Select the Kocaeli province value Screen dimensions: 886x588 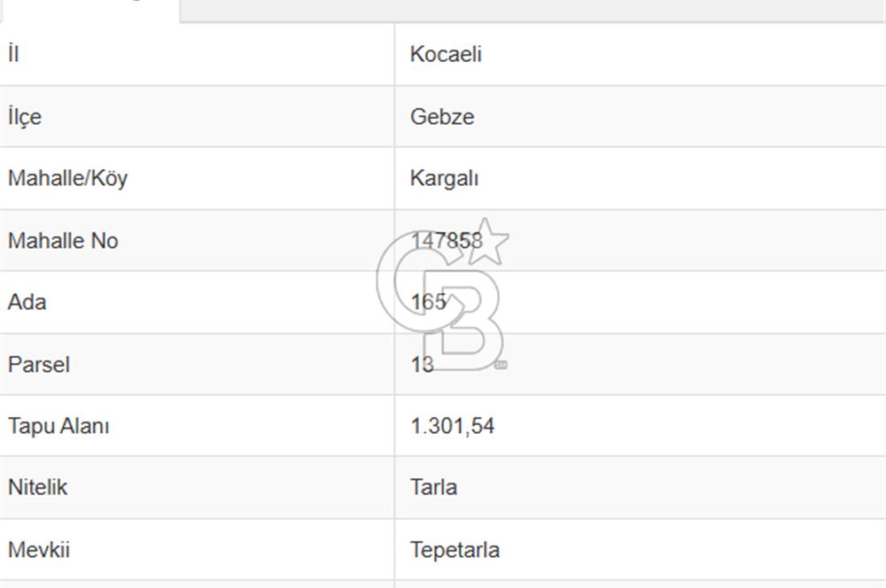(x=446, y=54)
